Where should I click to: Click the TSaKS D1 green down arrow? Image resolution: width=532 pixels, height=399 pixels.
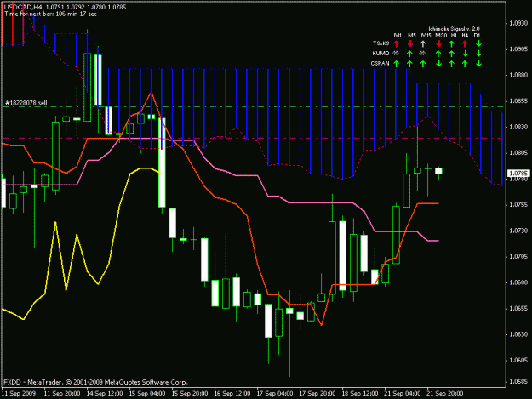(x=478, y=43)
